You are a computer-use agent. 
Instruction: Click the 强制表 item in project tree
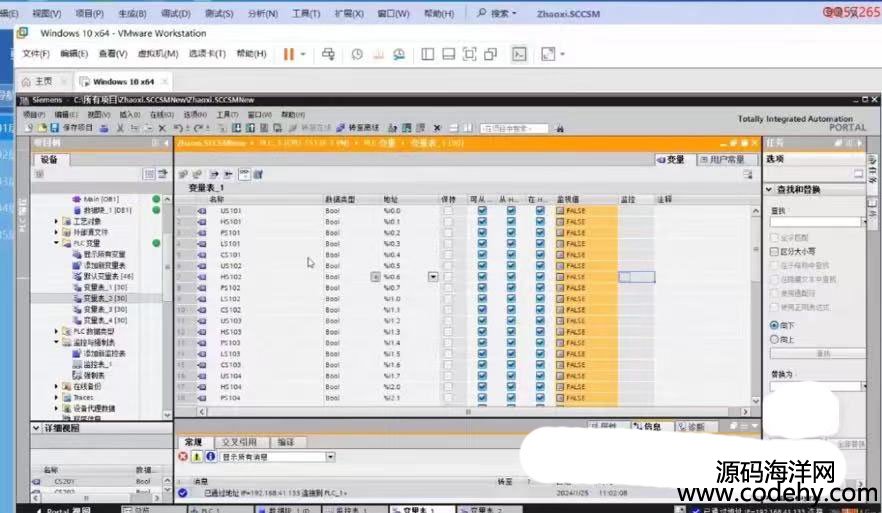click(x=94, y=375)
